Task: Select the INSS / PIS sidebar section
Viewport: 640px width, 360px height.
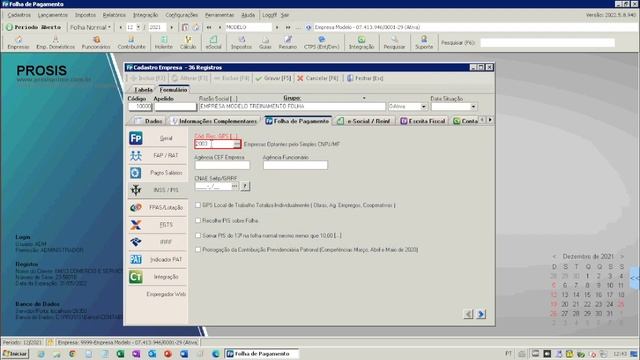Action: (x=158, y=190)
